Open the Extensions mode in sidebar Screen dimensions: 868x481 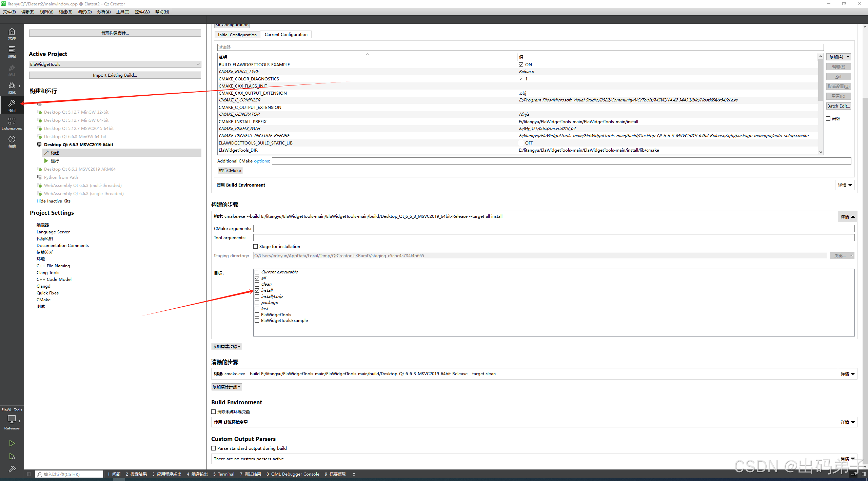12,123
